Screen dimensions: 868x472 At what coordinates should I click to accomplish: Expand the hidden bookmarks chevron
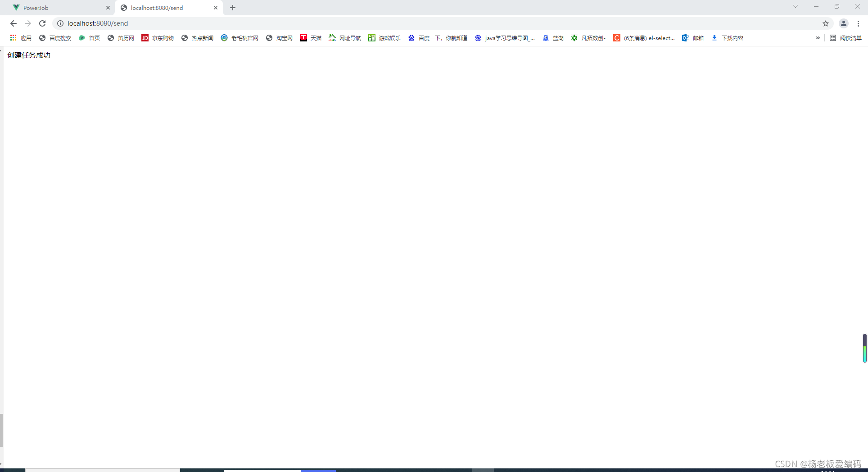pyautogui.click(x=818, y=38)
